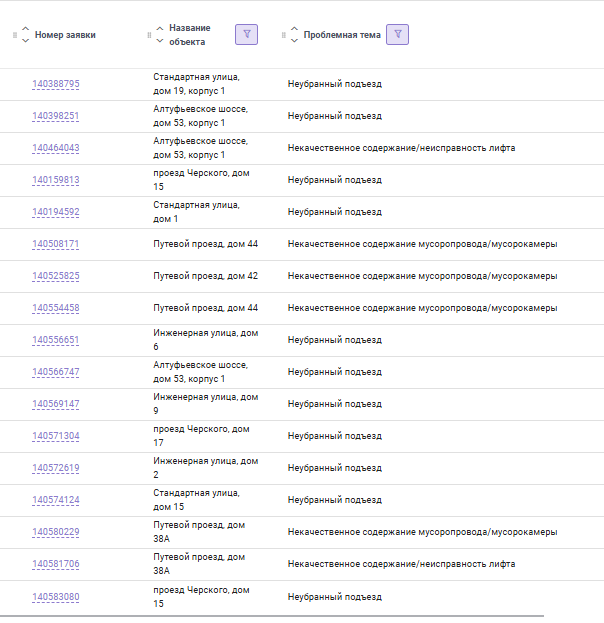The width and height of the screenshot is (604, 623).
Task: Sort Проблемная тема ascending with up arrow
Action: coord(294,29)
